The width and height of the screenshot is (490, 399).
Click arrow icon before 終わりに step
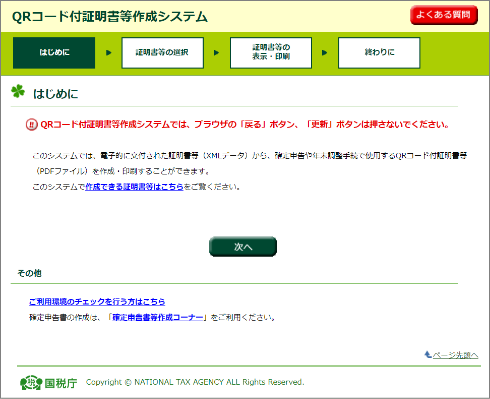(324, 53)
